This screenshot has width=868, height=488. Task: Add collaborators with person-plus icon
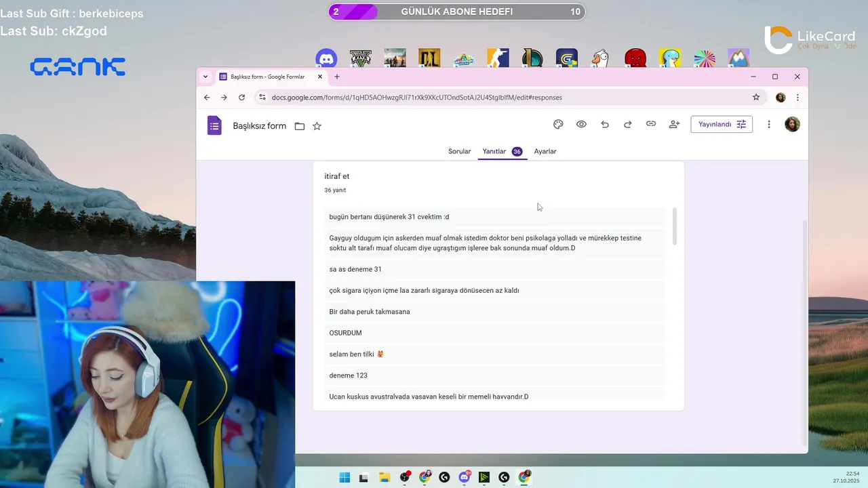(674, 125)
